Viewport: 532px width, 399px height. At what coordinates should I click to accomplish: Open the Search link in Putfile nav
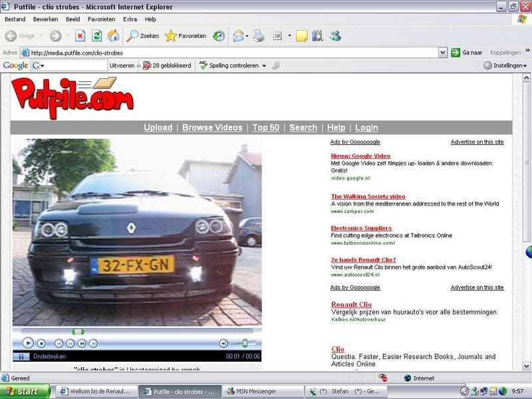click(303, 128)
